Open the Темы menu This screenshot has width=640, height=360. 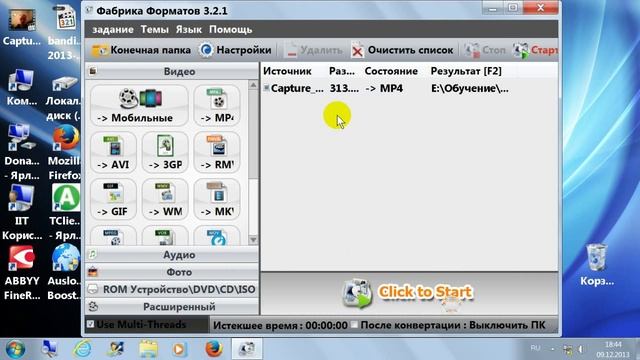click(154, 30)
